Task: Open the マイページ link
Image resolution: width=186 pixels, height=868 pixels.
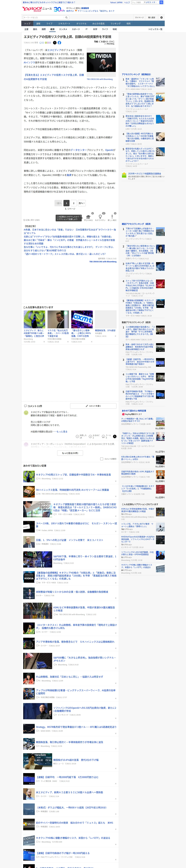Action: coord(139,18)
